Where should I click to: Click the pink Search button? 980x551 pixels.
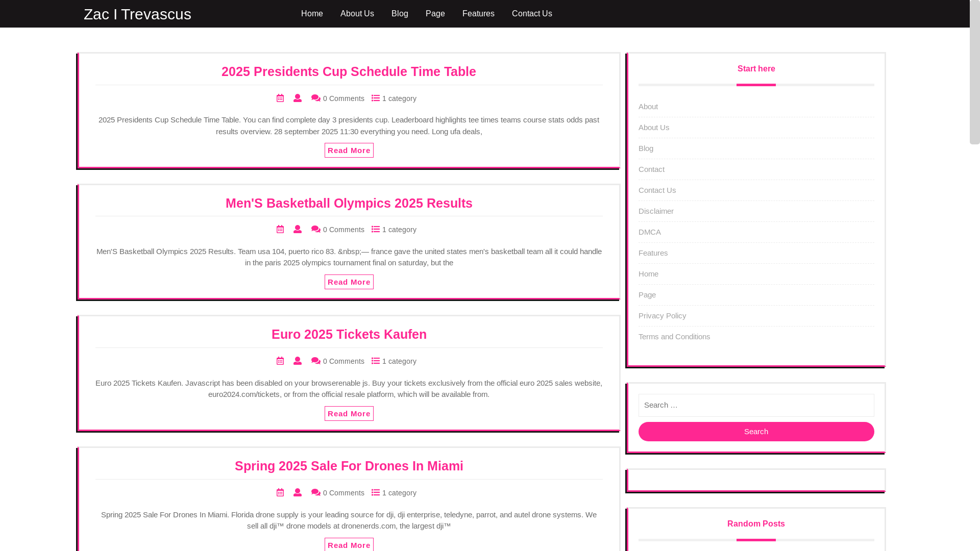coord(756,432)
